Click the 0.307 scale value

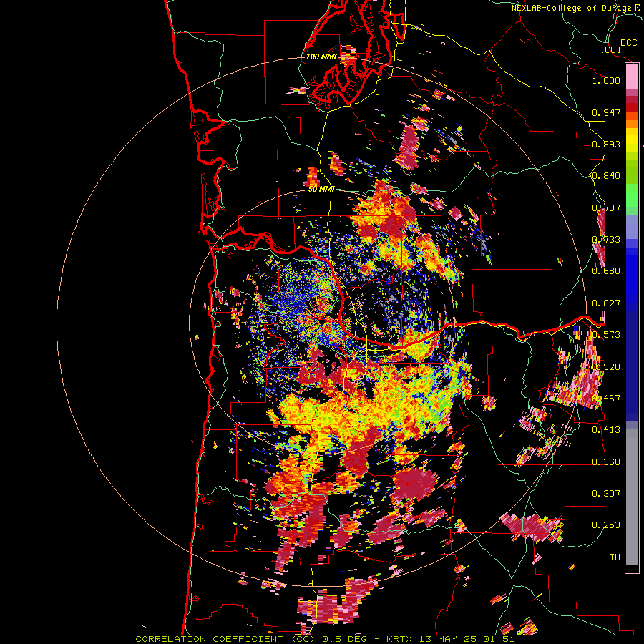point(606,494)
